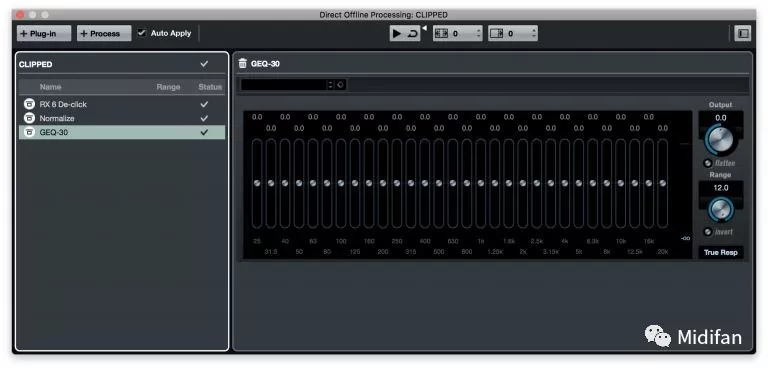Screen dimensions: 768x369
Task: Adjust the tail stepper arrows
Action: (x=534, y=33)
